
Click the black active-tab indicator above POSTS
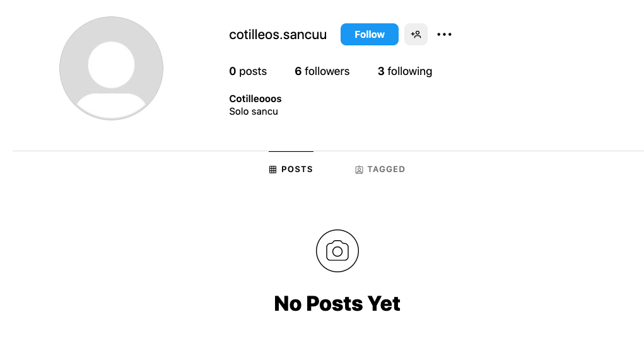click(x=291, y=151)
